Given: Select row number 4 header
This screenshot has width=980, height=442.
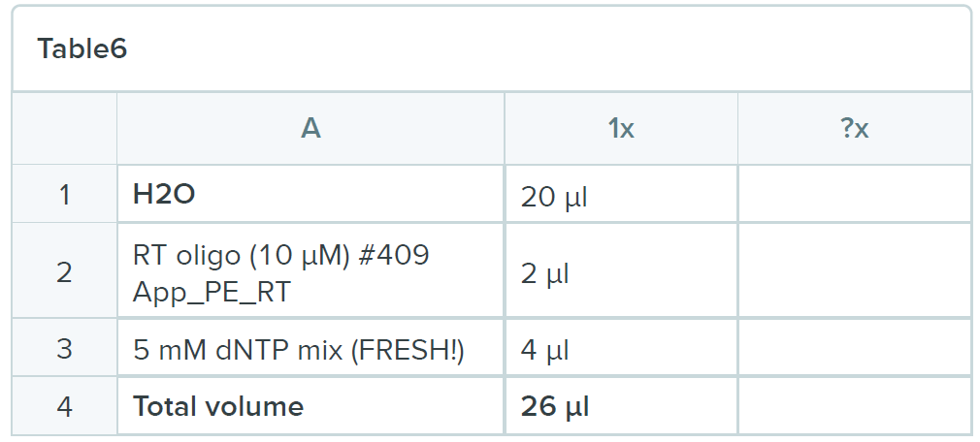Looking at the screenshot, I should (x=64, y=406).
